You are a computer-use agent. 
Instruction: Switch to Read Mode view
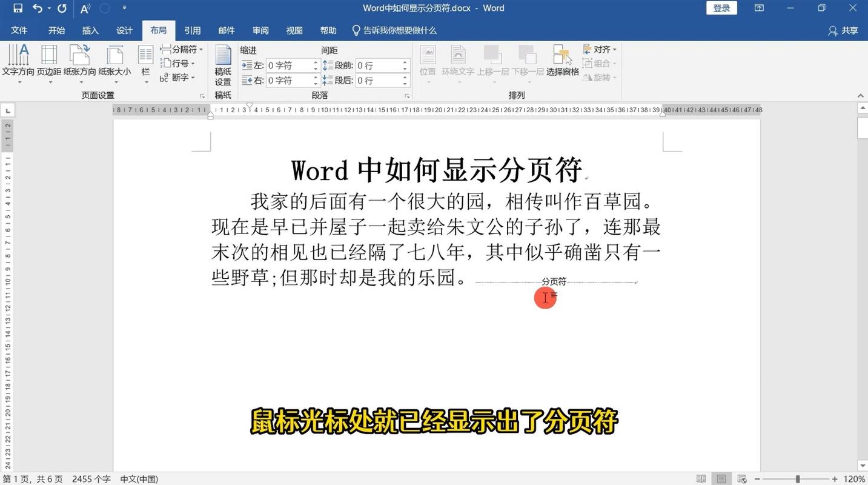[701, 479]
